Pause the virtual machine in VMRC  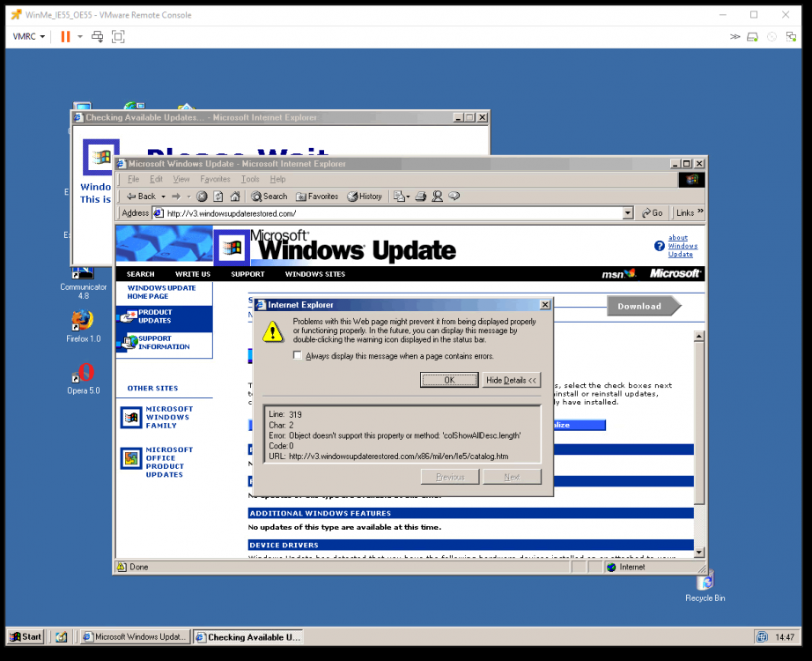pos(65,36)
